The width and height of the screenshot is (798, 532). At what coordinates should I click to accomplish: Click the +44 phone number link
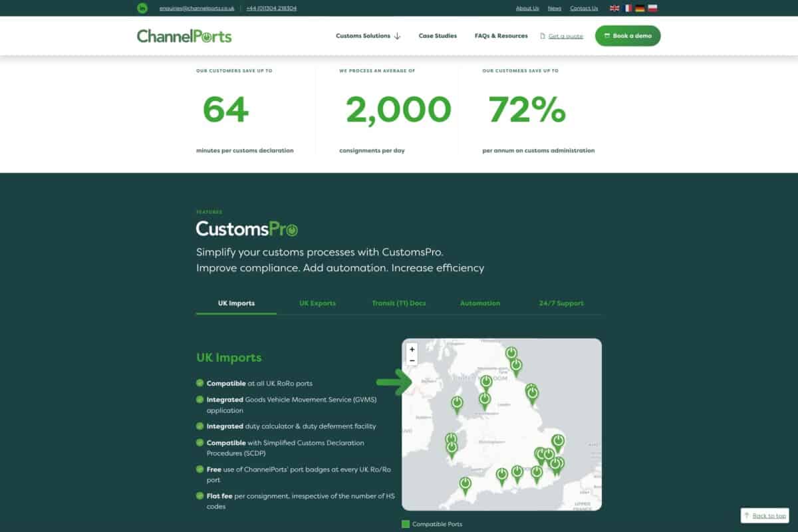[x=271, y=8]
